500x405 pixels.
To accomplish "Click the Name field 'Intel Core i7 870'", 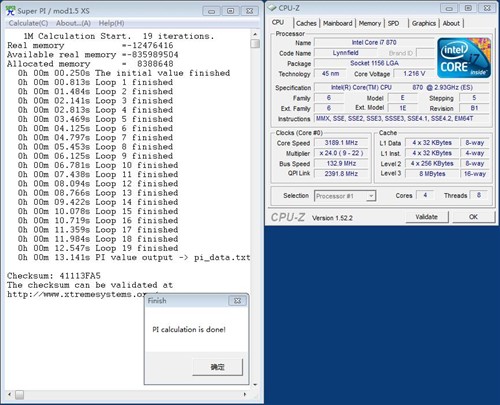I will [374, 43].
